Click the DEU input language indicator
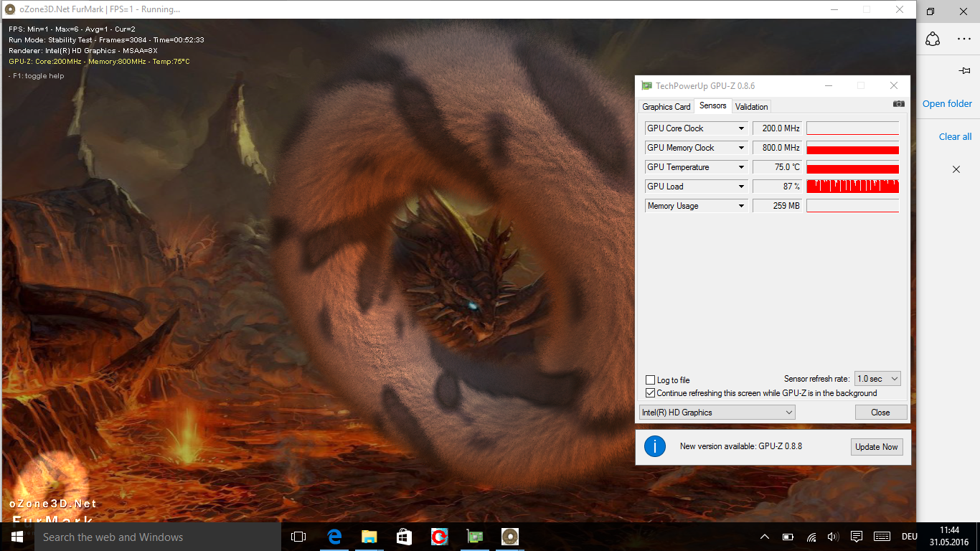The width and height of the screenshot is (980, 551). 909,537
